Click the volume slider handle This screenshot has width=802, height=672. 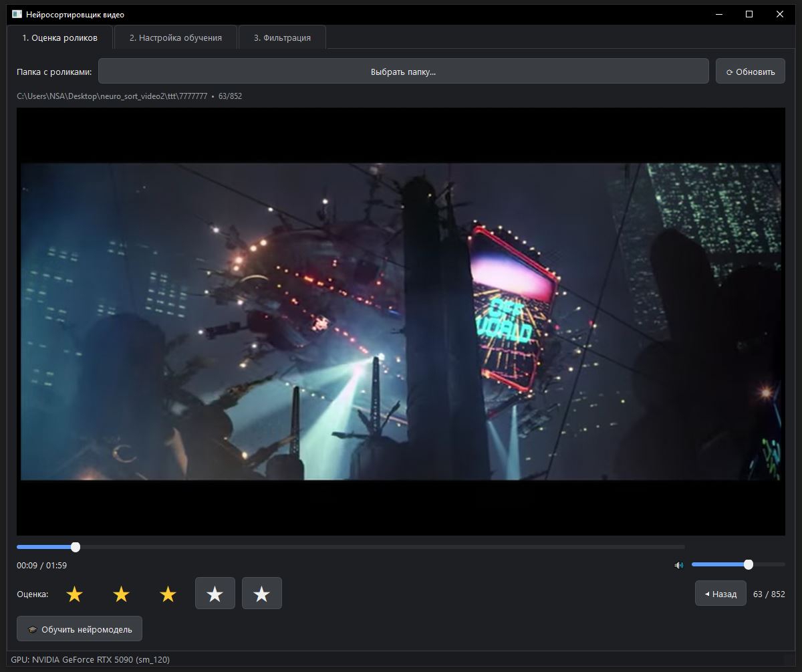(x=749, y=564)
